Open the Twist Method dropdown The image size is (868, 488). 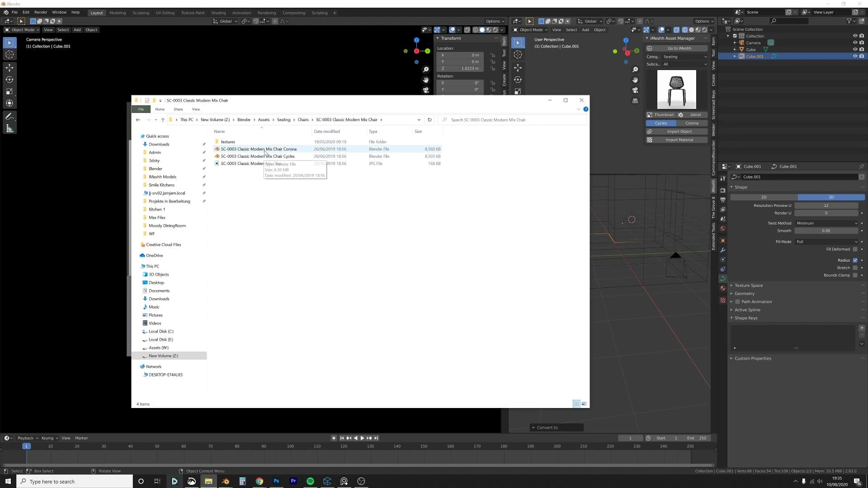pyautogui.click(x=826, y=223)
